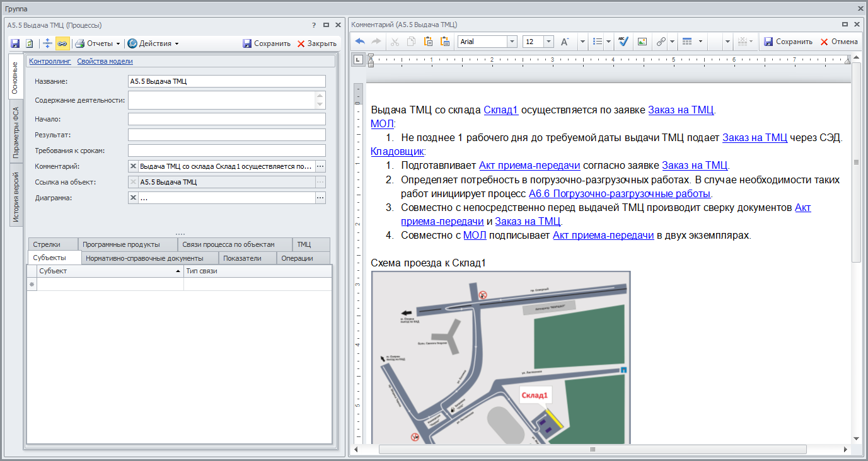The height and width of the screenshot is (461, 868).
Task: Click the insert table icon
Action: click(687, 42)
